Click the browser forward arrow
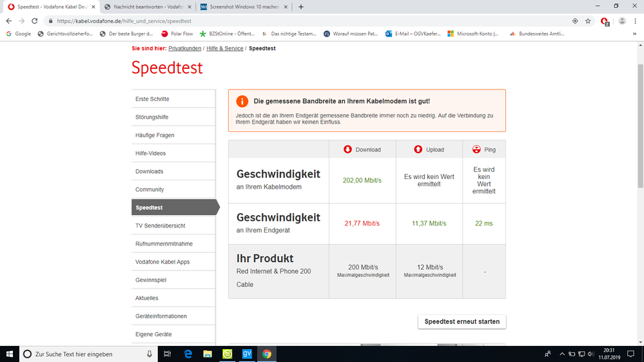Viewport: 644px width, 362px height. click(x=22, y=21)
